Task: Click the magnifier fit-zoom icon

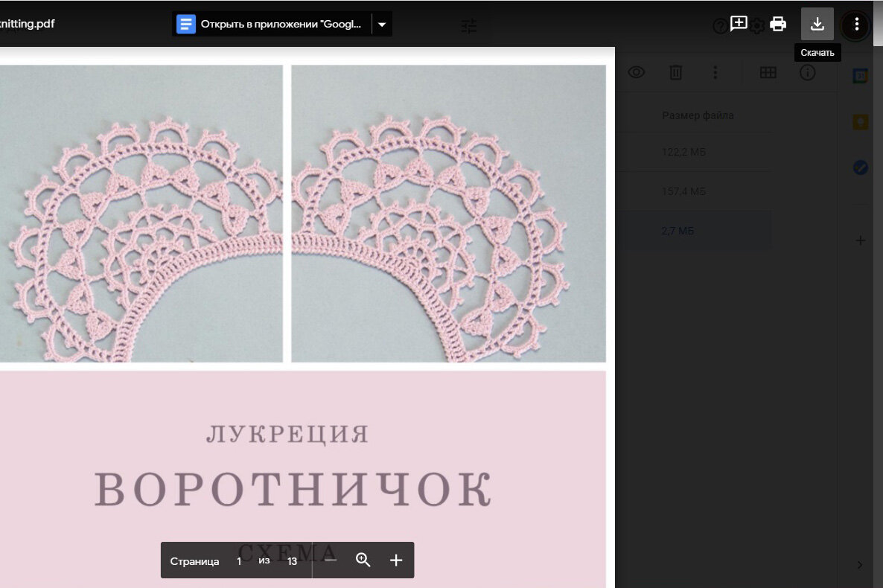Action: click(363, 560)
